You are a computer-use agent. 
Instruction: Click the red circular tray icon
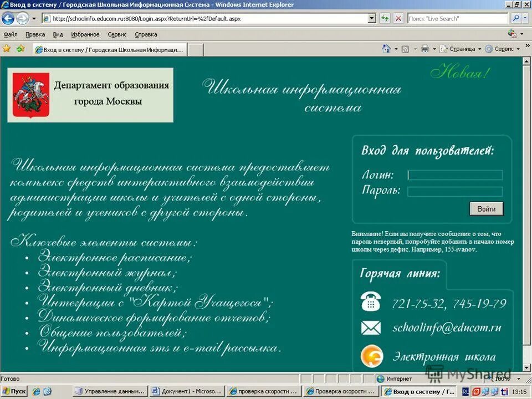click(x=477, y=392)
